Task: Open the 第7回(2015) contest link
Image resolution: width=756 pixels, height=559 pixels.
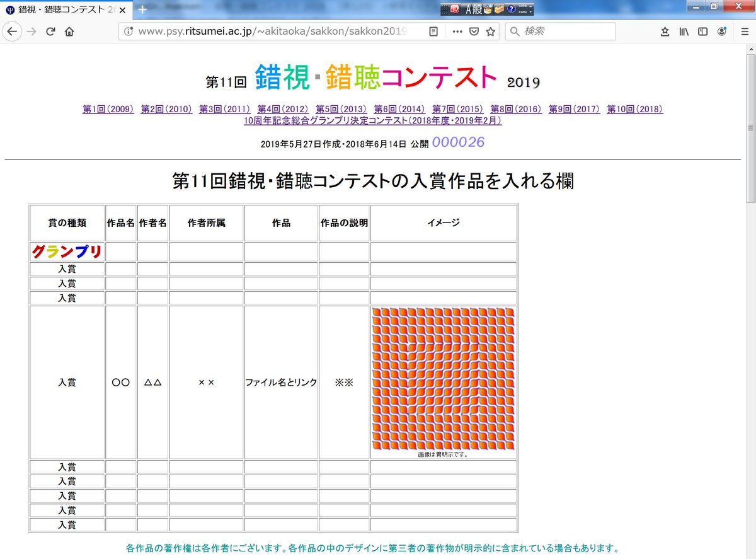Action: [458, 109]
